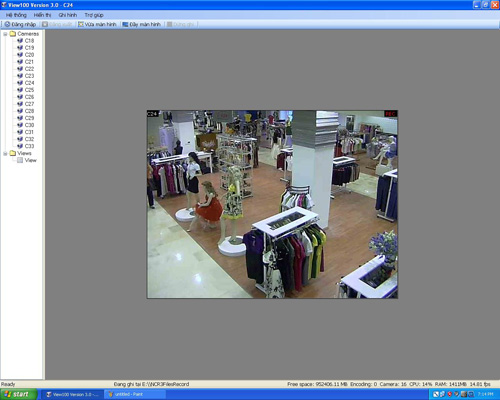Screen dimensions: 500x400
Task: Open the Ghi hình menu
Action: coord(68,15)
